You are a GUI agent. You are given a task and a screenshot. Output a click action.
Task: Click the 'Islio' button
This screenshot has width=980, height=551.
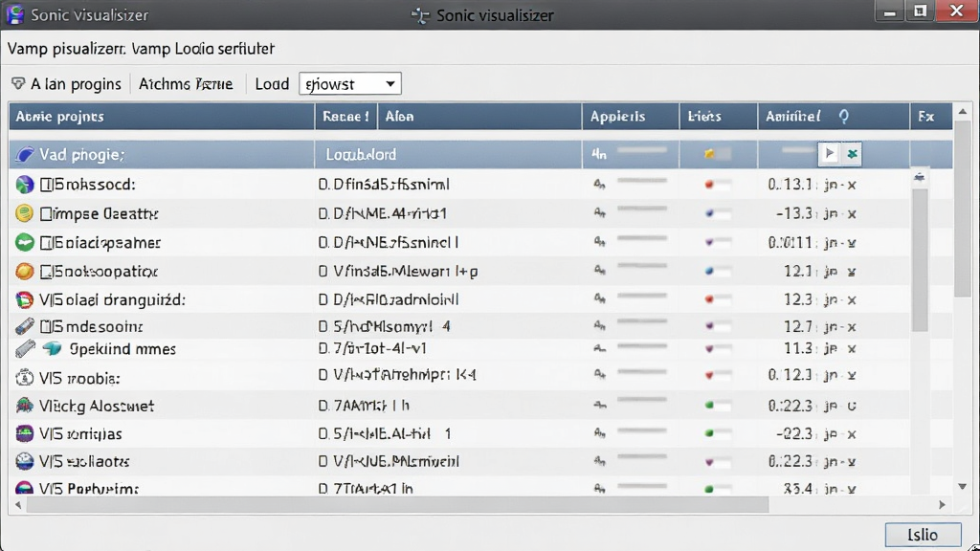pos(923,535)
